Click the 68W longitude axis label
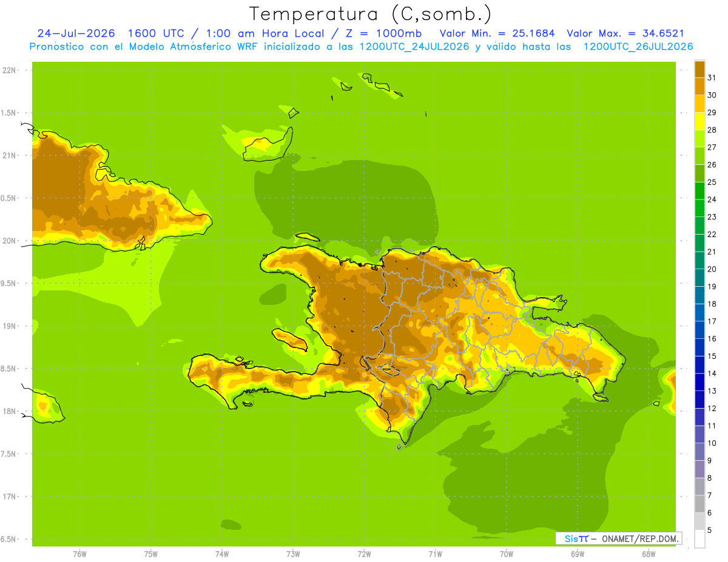The height and width of the screenshot is (562, 728). point(649,554)
